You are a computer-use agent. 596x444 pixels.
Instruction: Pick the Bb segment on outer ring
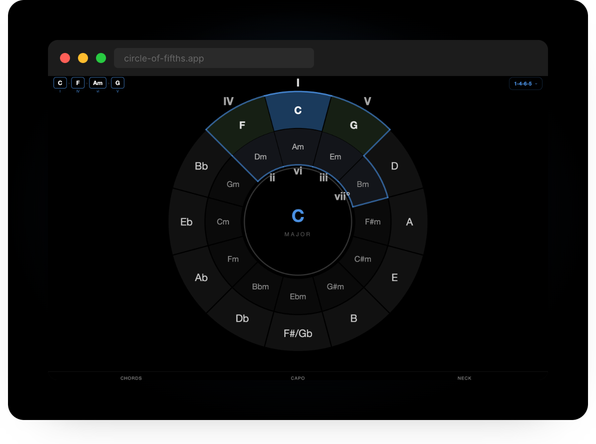coord(201,166)
